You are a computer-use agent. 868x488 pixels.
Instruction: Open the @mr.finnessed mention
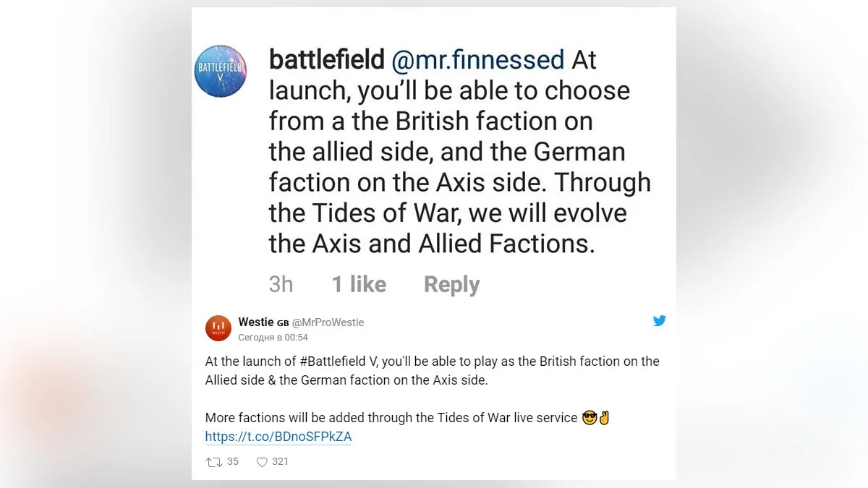[x=477, y=60]
